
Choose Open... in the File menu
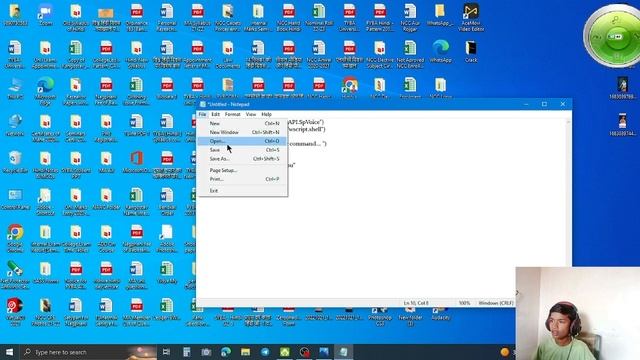pos(242,141)
